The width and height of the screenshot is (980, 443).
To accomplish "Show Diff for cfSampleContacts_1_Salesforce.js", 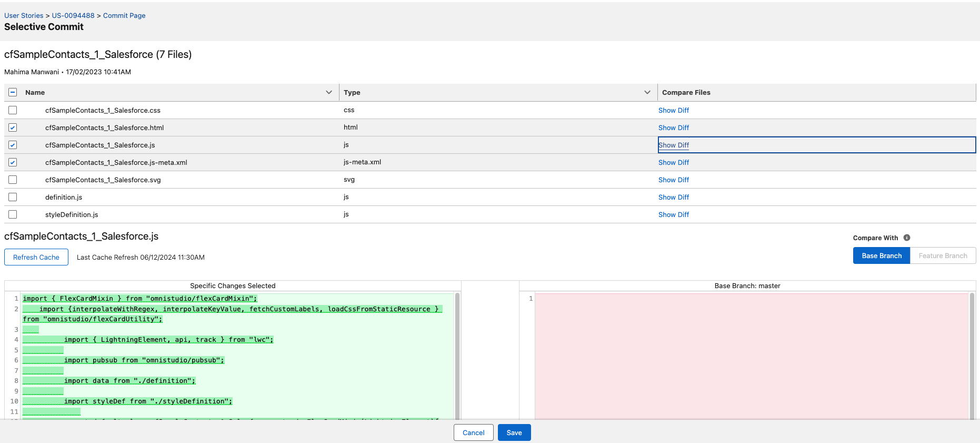I will click(674, 145).
